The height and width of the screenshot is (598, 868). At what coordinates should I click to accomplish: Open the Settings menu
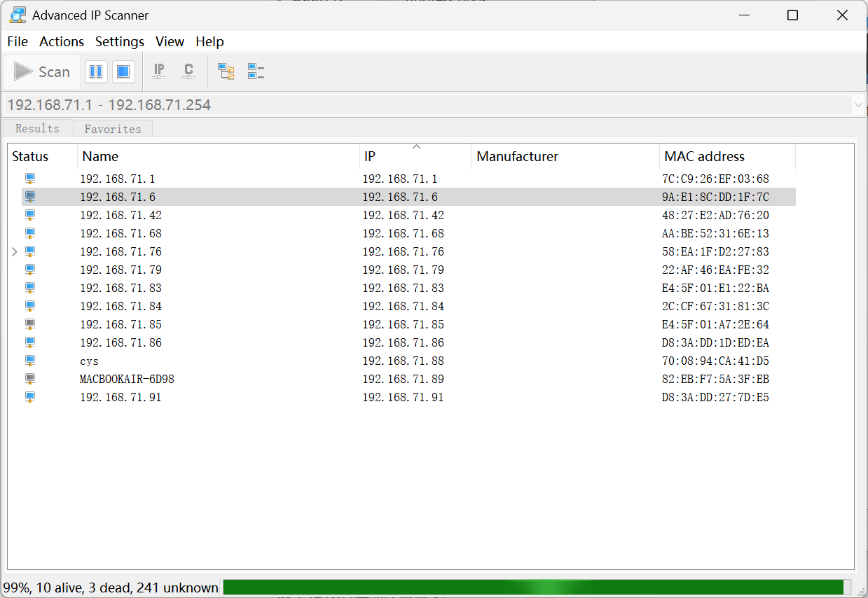[120, 41]
